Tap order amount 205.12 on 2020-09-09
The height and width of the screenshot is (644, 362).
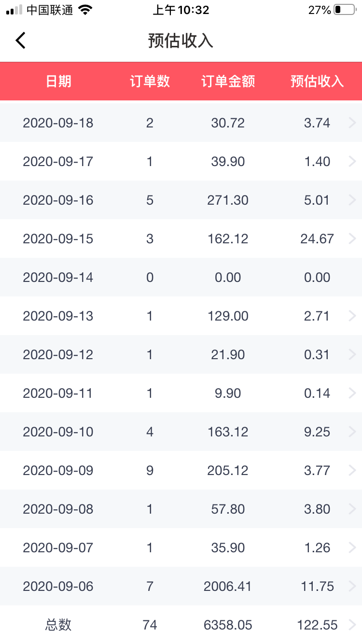pos(228,471)
